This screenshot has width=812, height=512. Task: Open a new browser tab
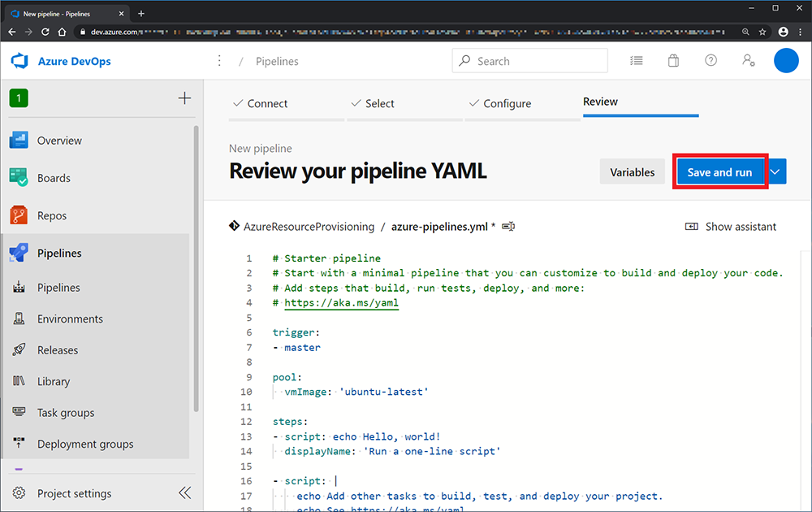coord(140,14)
